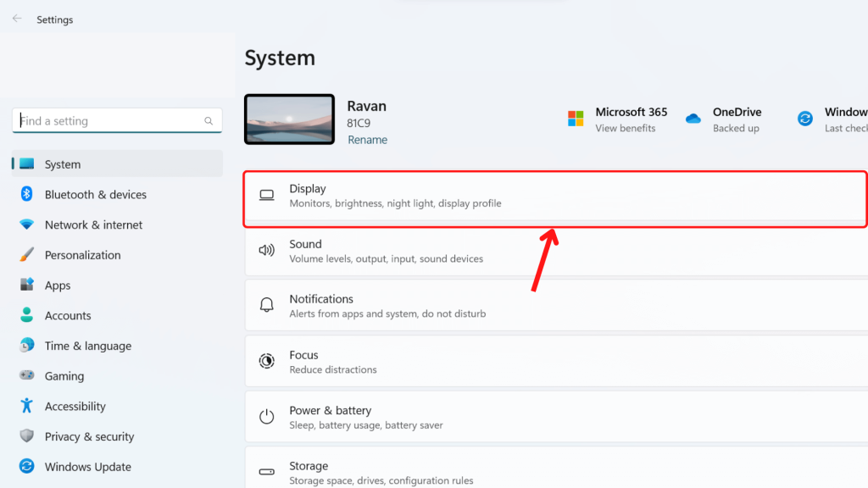The width and height of the screenshot is (868, 488).
Task: Click the Accounts person icon
Action: 26,315
